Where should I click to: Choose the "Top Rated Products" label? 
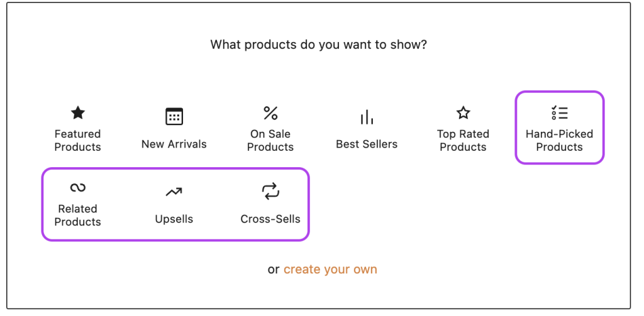tap(464, 140)
